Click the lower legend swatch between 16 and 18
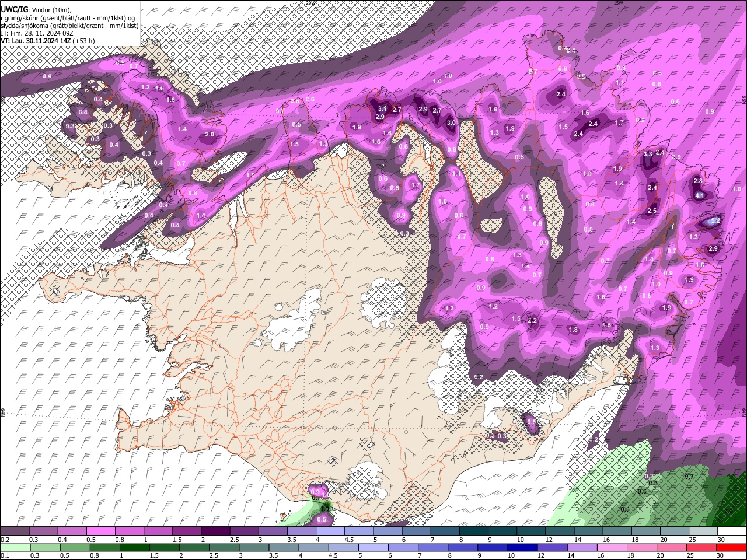 tap(613, 547)
